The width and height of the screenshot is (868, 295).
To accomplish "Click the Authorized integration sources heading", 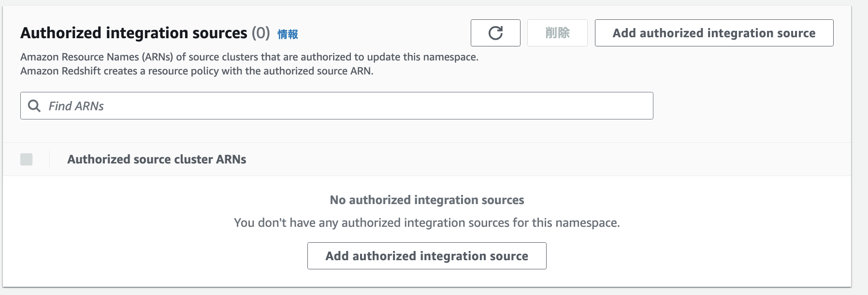I will [134, 33].
